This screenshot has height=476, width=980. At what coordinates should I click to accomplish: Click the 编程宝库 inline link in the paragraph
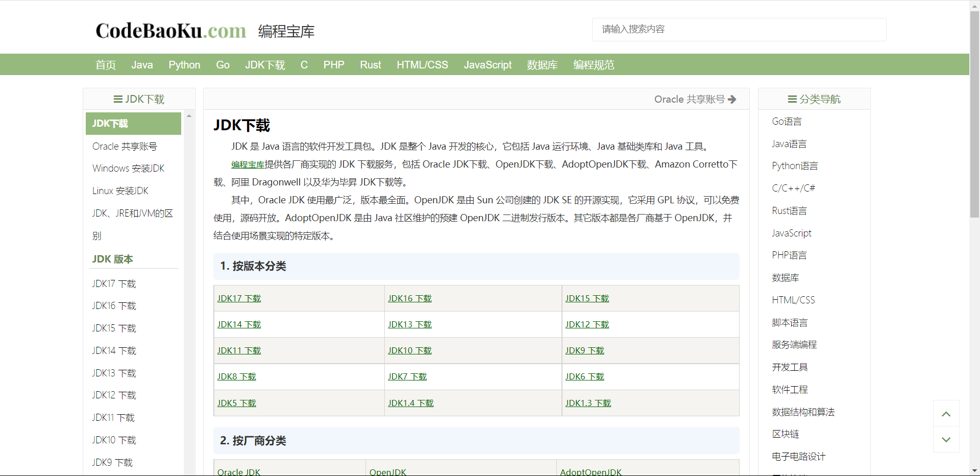tap(248, 164)
